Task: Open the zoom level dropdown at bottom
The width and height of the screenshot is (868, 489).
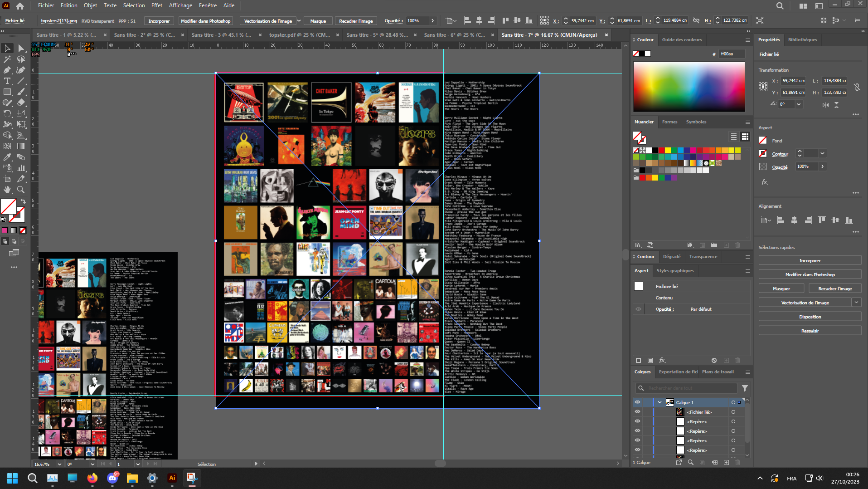Action: 59,464
